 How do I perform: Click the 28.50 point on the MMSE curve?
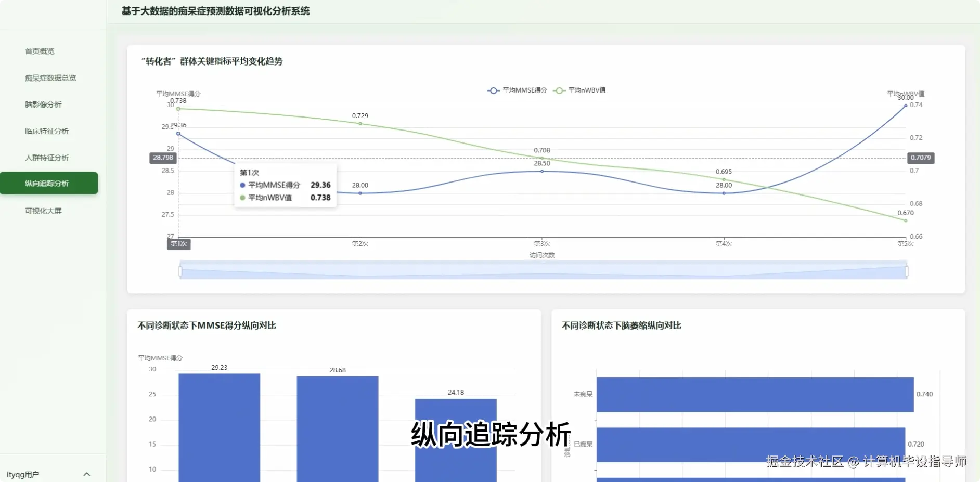click(x=541, y=171)
